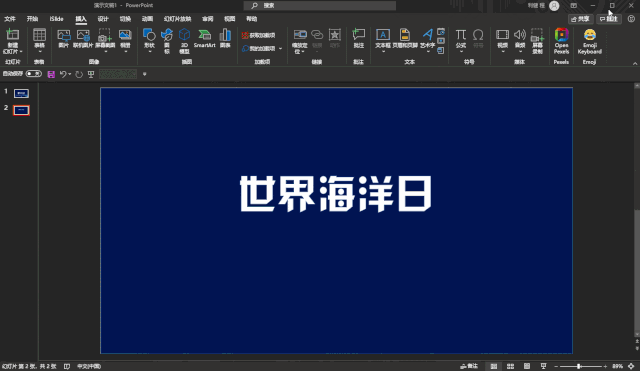Open the Help tab
The height and width of the screenshot is (371, 640).
[251, 19]
